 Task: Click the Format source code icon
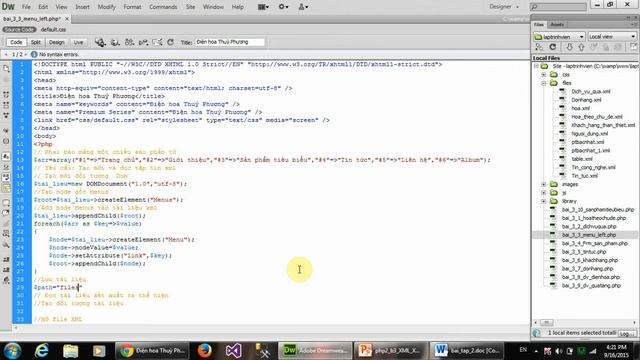[x=6, y=280]
